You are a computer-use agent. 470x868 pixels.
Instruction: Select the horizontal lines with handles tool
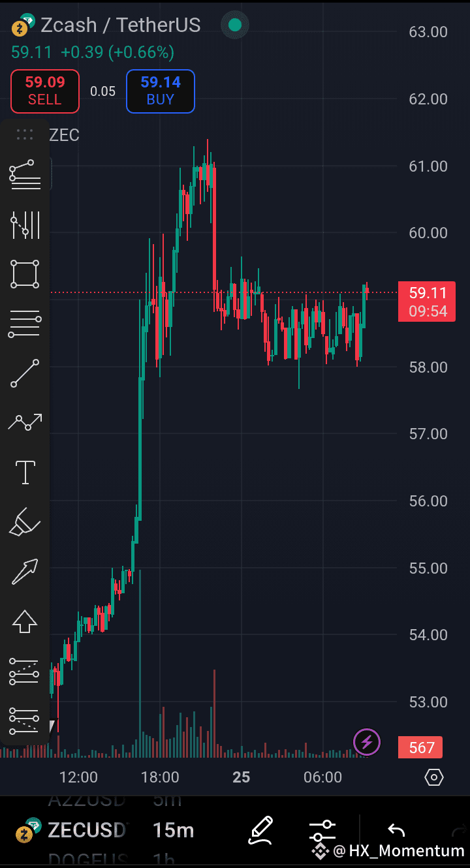[25, 324]
